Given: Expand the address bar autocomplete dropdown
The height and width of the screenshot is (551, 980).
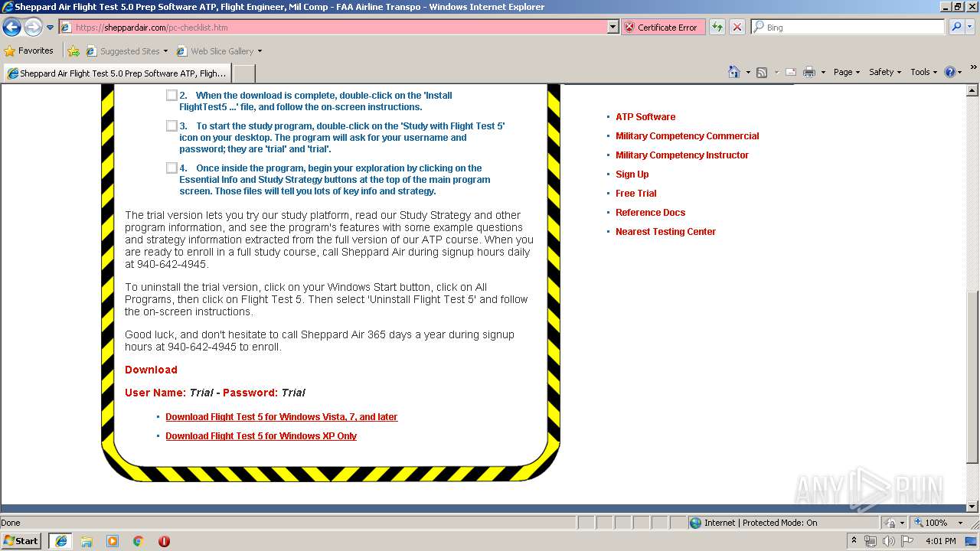Looking at the screenshot, I should pyautogui.click(x=612, y=28).
